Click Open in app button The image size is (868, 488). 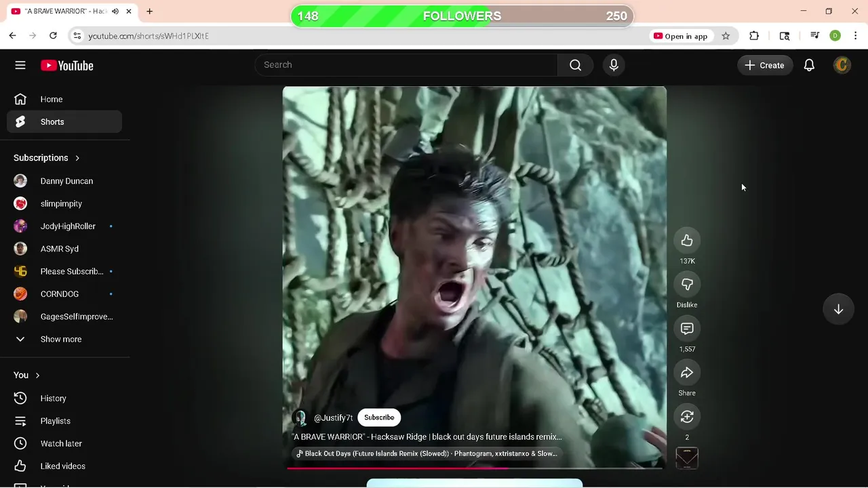coord(680,36)
